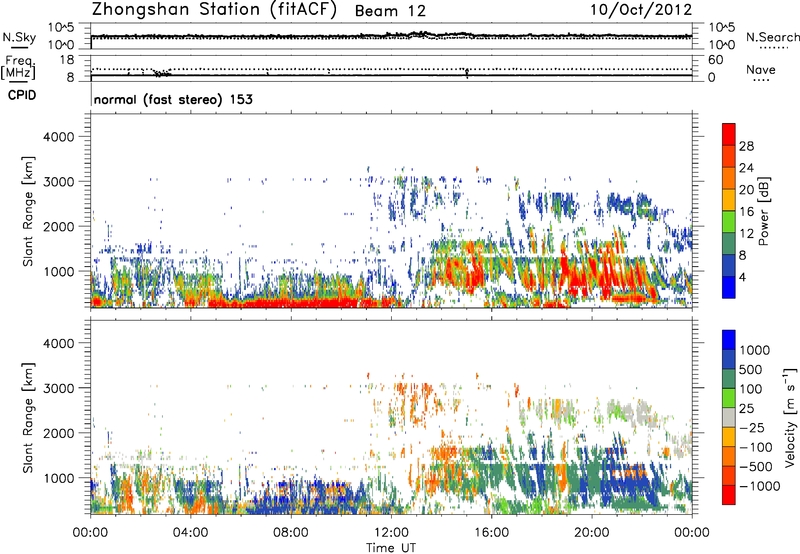
Task: Click the "Nave" legend label
Action: 761,69
